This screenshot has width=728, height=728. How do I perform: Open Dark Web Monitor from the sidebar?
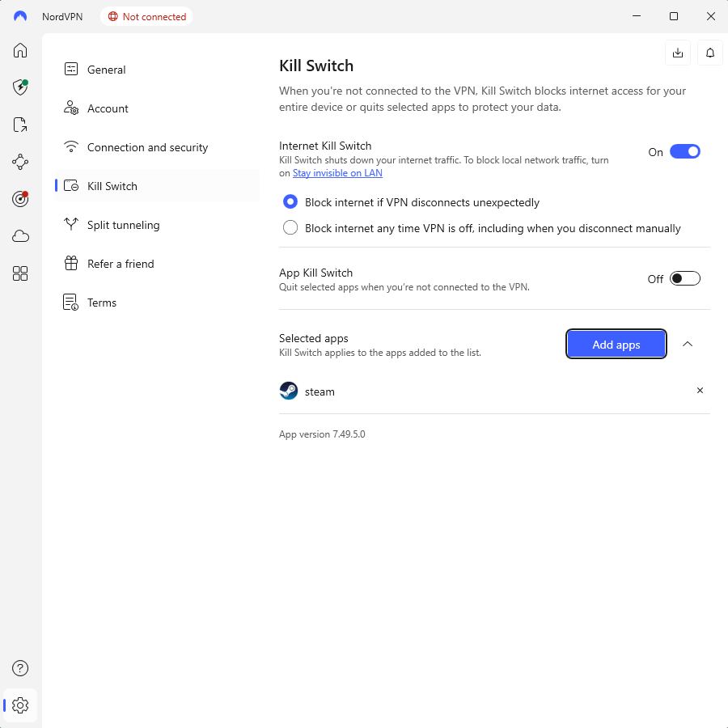20,199
